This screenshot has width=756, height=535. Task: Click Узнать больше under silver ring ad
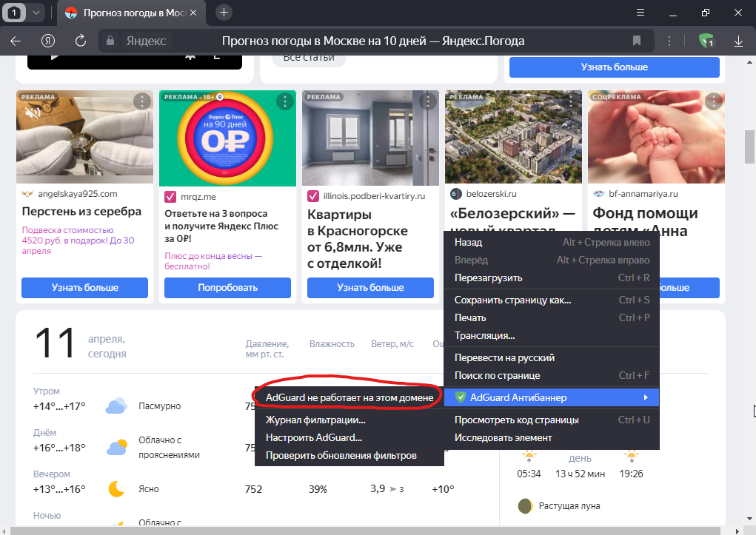(x=85, y=288)
